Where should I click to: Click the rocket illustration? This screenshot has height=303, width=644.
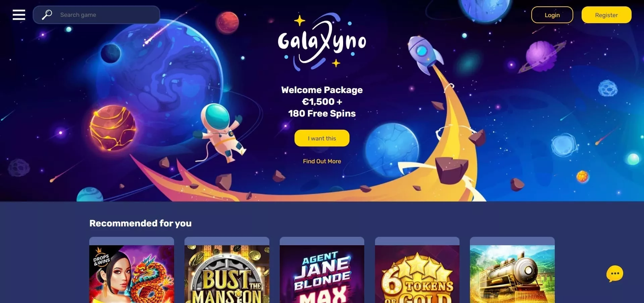tap(424, 55)
